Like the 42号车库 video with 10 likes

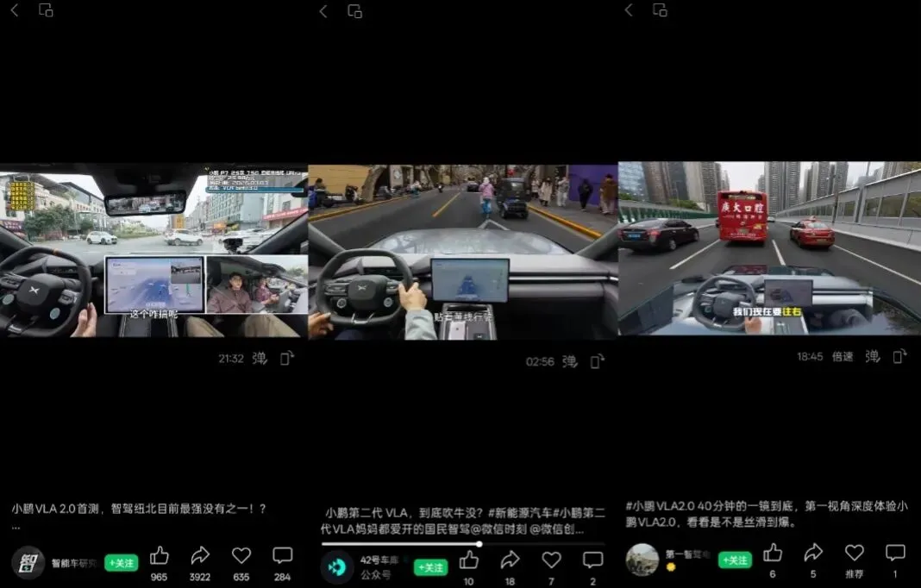point(469,560)
